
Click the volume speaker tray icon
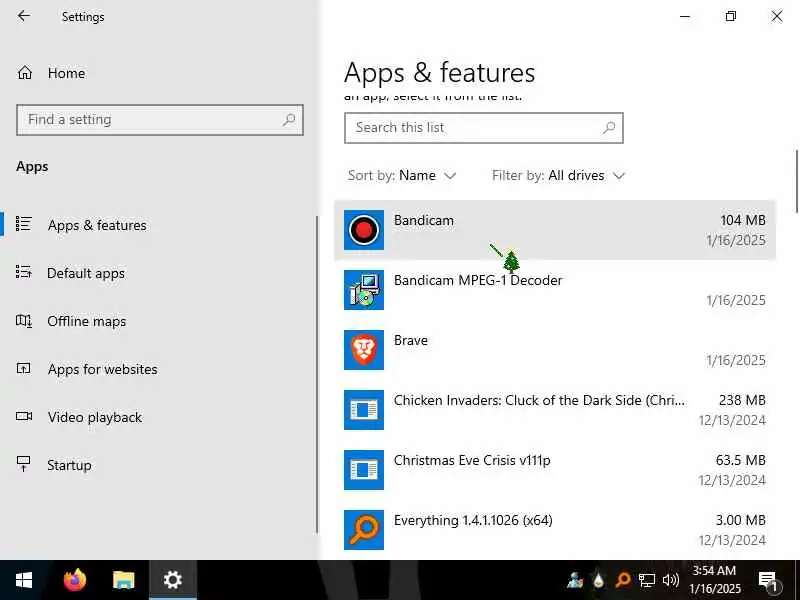(x=670, y=580)
